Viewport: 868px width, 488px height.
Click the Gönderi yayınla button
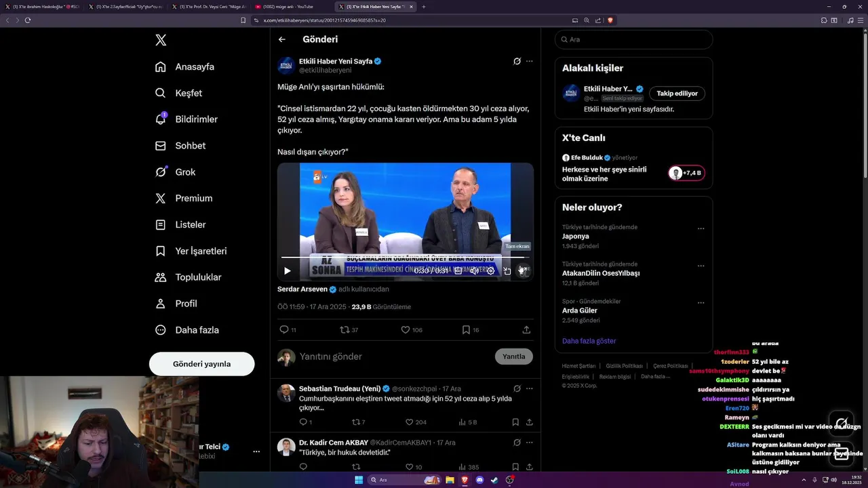coord(201,364)
